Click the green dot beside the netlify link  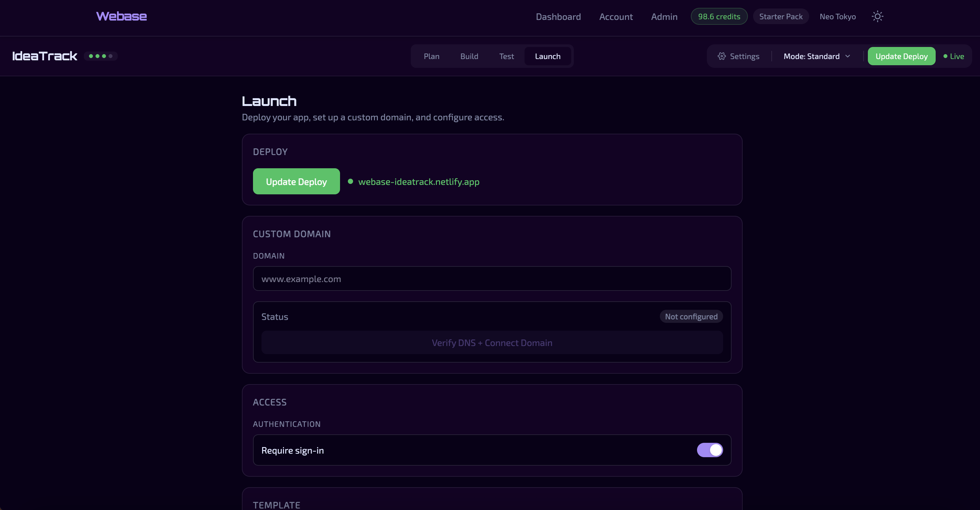coord(350,182)
